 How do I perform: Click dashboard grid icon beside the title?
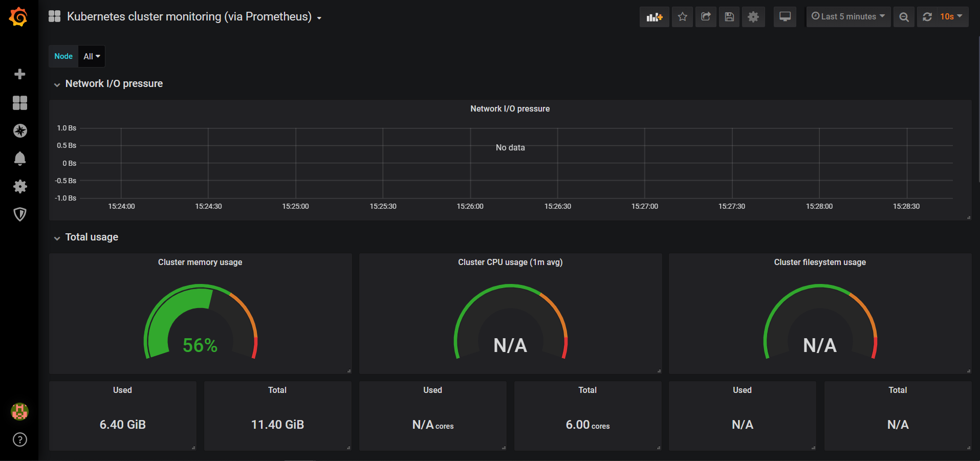[54, 16]
